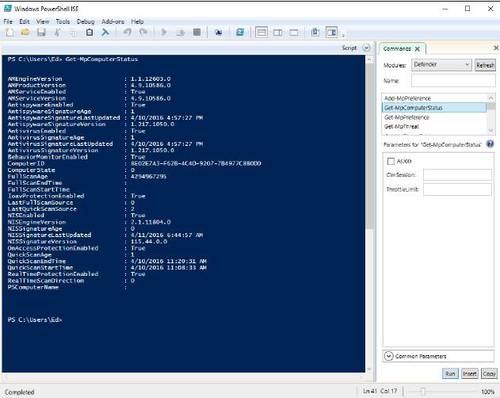Select Get-MpPreference in the commands list
This screenshot has width=500, height=398.
[x=407, y=117]
